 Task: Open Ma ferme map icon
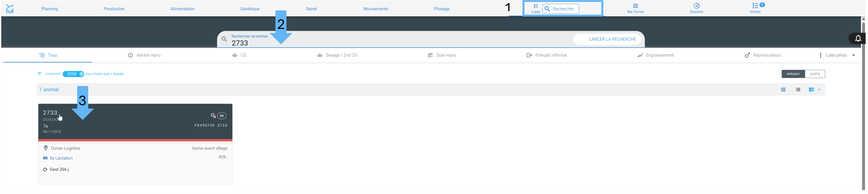(635, 8)
